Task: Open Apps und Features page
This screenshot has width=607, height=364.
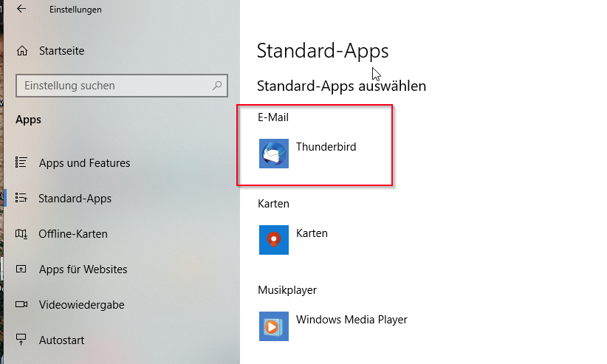Action: 84,163
